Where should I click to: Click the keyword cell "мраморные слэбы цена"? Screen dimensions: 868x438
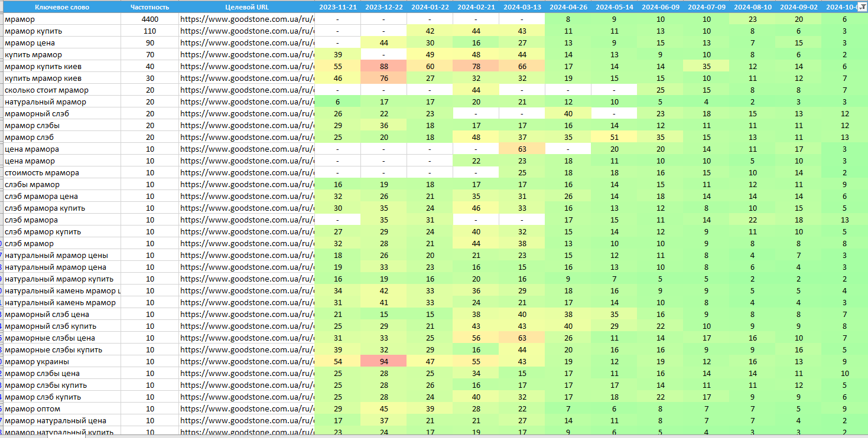coord(50,338)
